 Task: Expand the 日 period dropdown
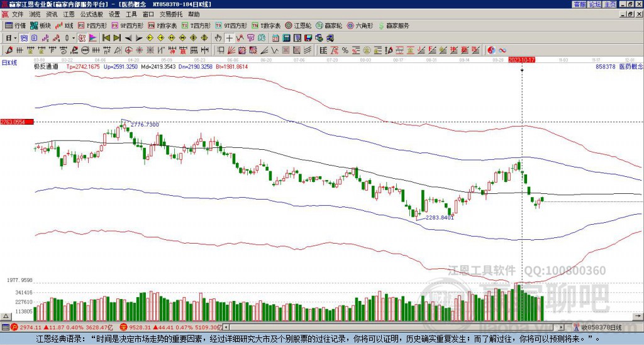(x=15, y=38)
